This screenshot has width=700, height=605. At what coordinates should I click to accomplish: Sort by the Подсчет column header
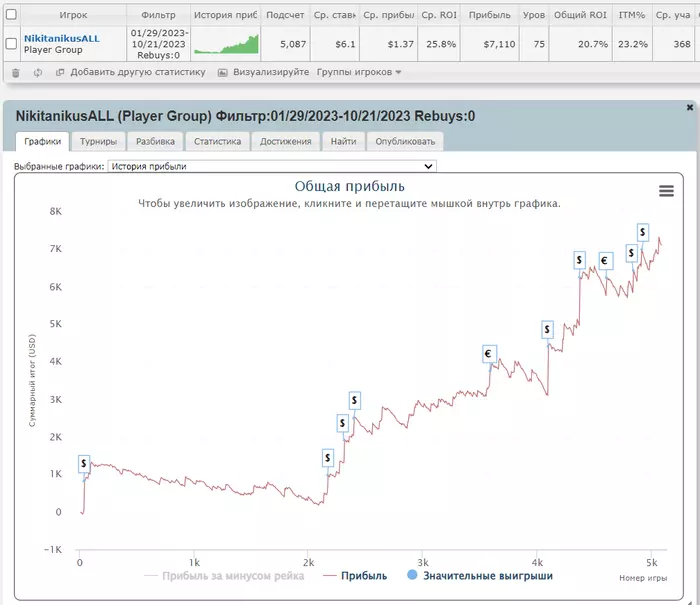click(285, 15)
